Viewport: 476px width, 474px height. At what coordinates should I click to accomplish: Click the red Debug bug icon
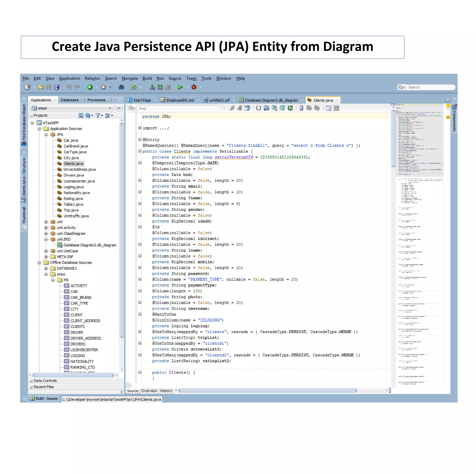[x=194, y=87]
